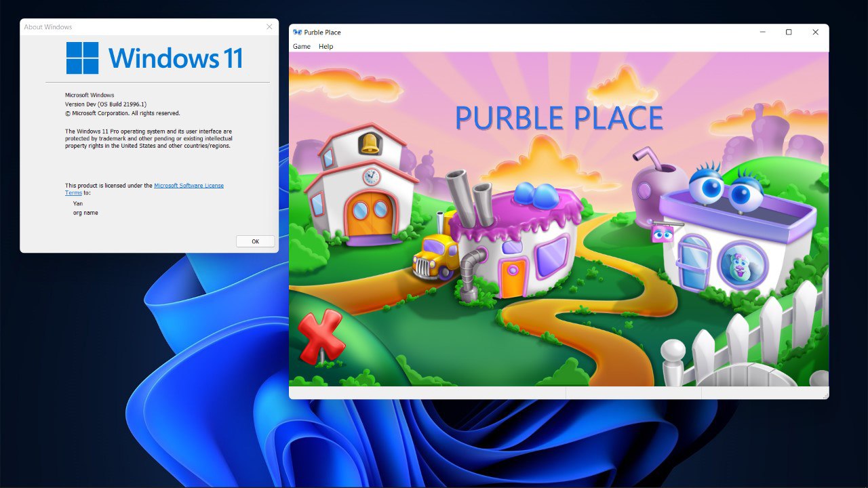Click the resize grip in status bar corner
This screenshot has height=488, width=868.
(825, 395)
